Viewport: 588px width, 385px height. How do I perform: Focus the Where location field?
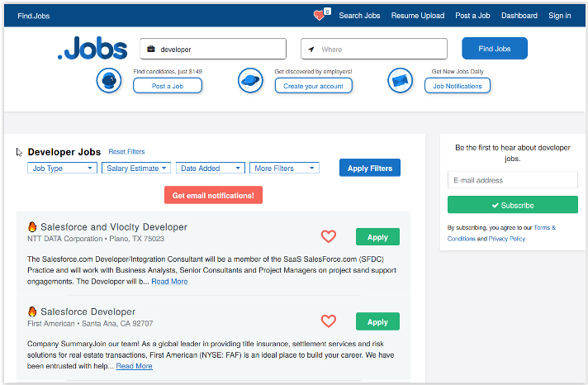click(x=374, y=49)
